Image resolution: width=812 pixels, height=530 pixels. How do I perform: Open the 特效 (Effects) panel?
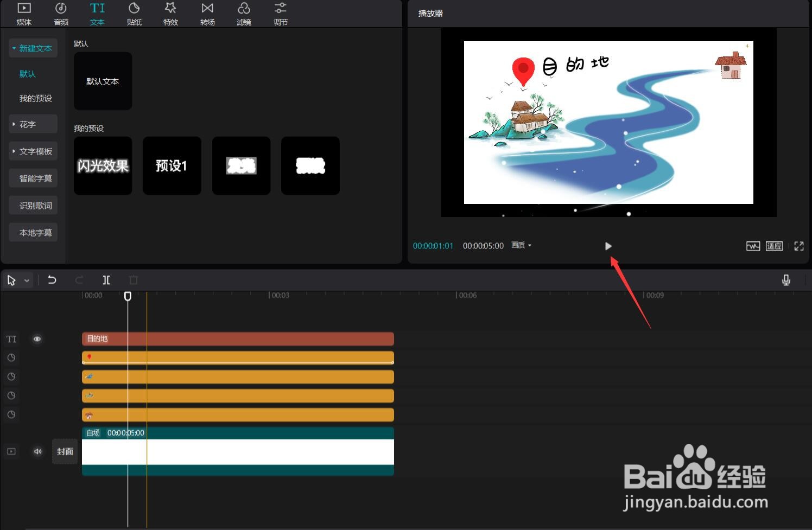click(x=170, y=14)
